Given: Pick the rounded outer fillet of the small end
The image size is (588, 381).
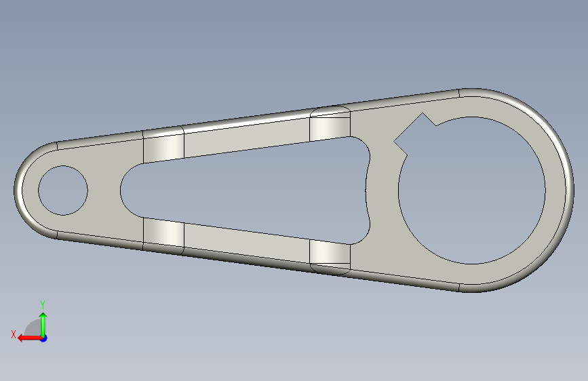Looking at the screenshot, I should [19, 190].
